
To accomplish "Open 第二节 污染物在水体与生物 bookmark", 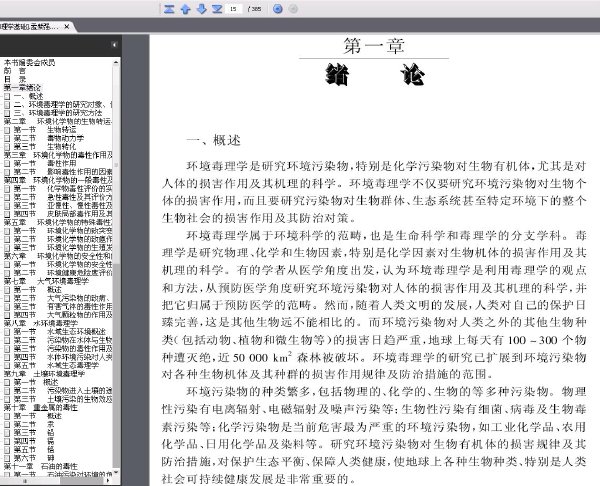I will tap(63, 340).
